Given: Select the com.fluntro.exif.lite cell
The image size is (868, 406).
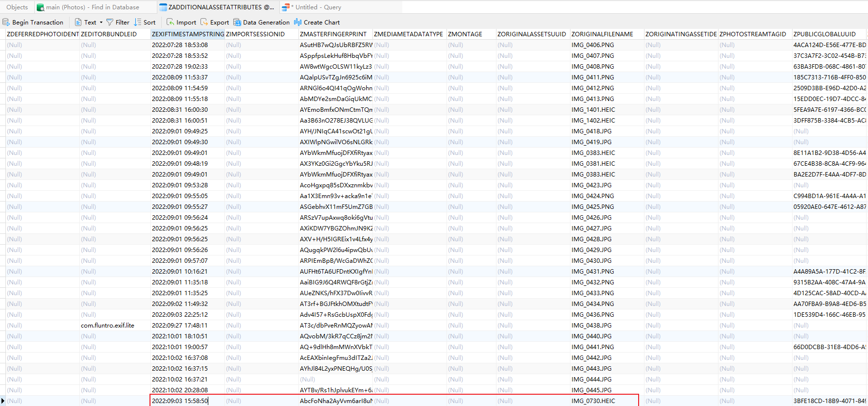Looking at the screenshot, I should pos(107,325).
